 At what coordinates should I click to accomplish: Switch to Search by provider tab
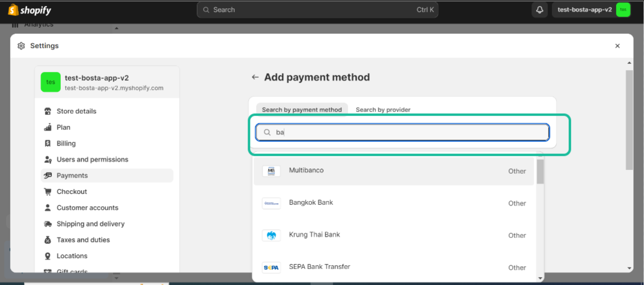point(383,110)
